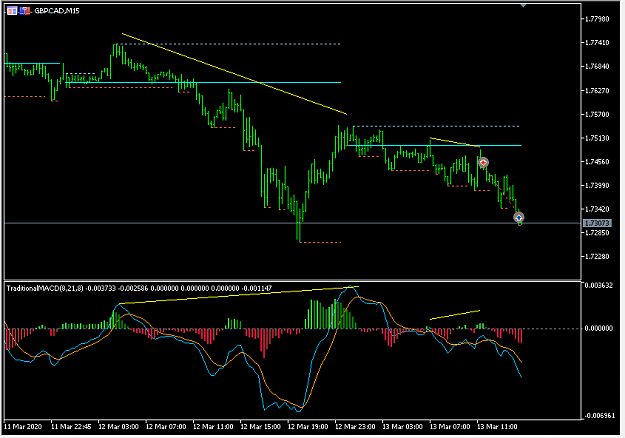The image size is (625, 438).
Task: Click price scale value 1.75130
Action: tap(597, 138)
